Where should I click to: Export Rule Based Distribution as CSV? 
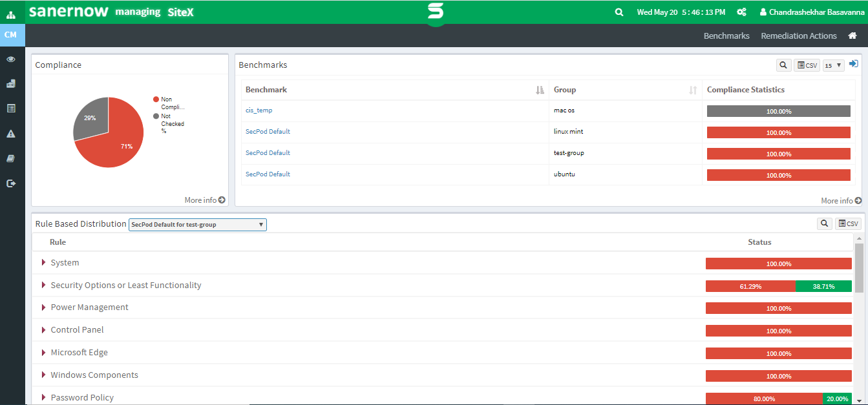pyautogui.click(x=848, y=223)
